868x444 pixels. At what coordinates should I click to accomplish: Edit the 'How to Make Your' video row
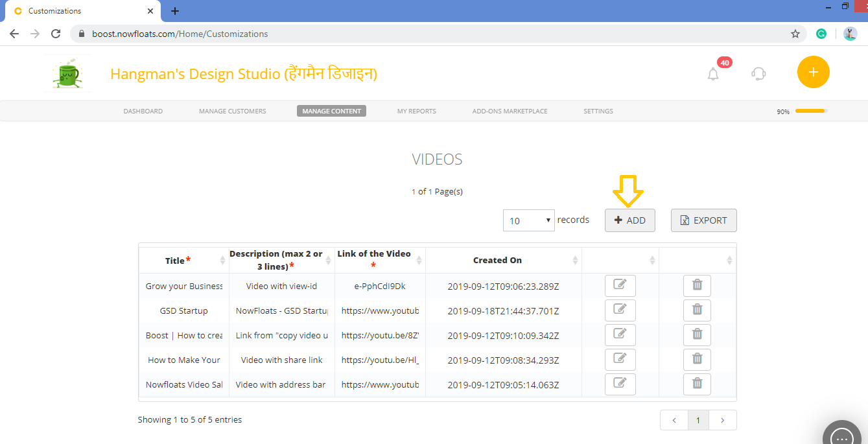(x=620, y=360)
